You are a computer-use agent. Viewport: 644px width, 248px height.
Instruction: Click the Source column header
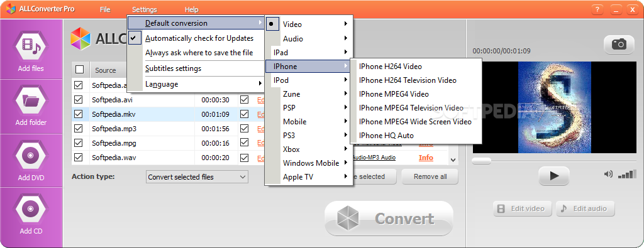coord(106,70)
